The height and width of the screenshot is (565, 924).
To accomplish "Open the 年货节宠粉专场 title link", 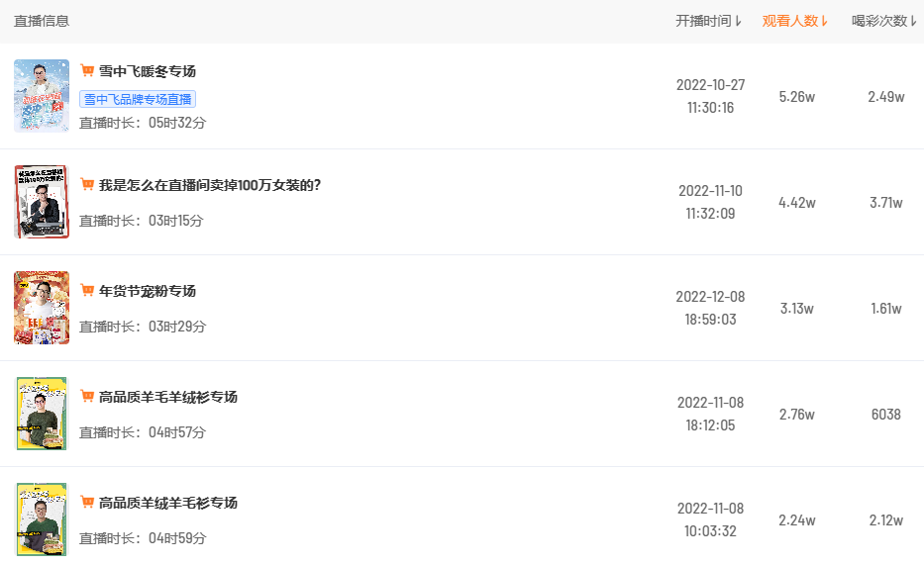I will (148, 291).
